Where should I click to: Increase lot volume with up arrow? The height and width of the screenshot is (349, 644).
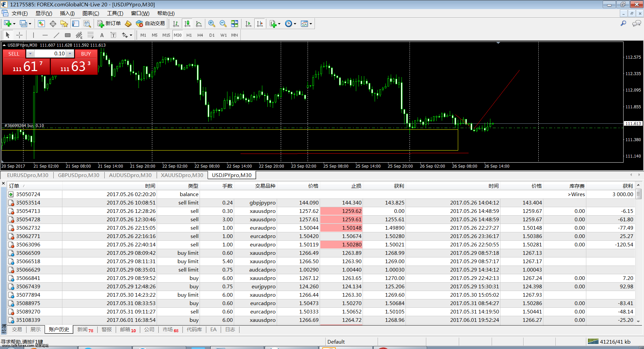(x=70, y=54)
